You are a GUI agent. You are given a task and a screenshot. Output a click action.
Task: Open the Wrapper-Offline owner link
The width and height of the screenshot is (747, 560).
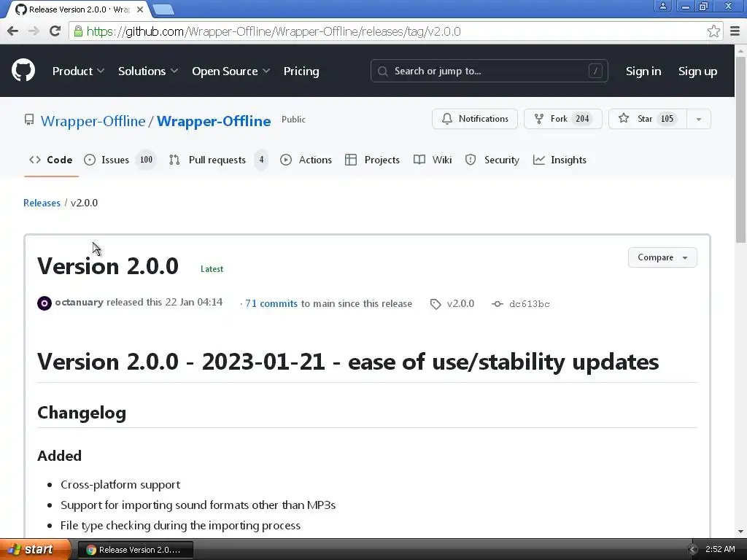coord(93,121)
